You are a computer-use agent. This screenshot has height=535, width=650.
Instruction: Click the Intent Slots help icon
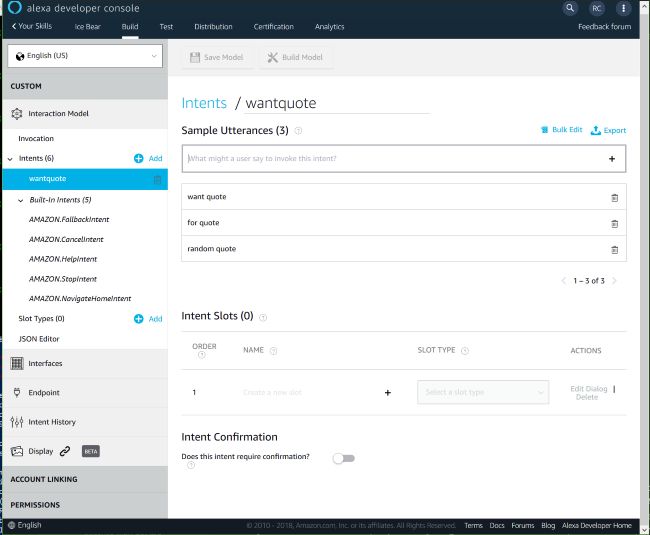(x=263, y=317)
